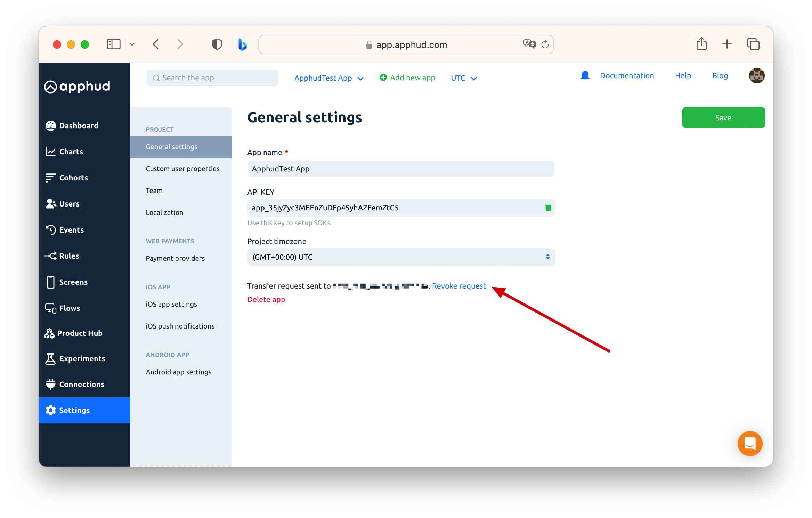Viewport: 812px width, 518px height.
Task: Open the browser share icon
Action: [701, 44]
